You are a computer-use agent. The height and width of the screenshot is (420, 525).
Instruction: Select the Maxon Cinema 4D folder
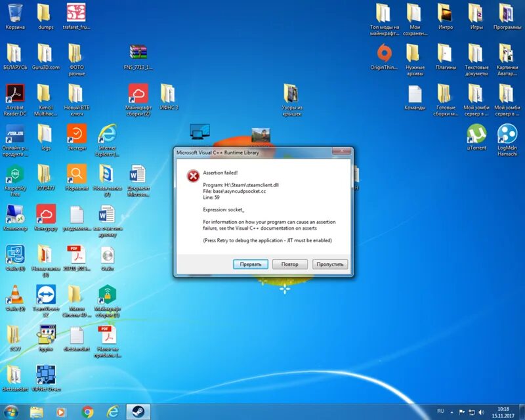77,301
